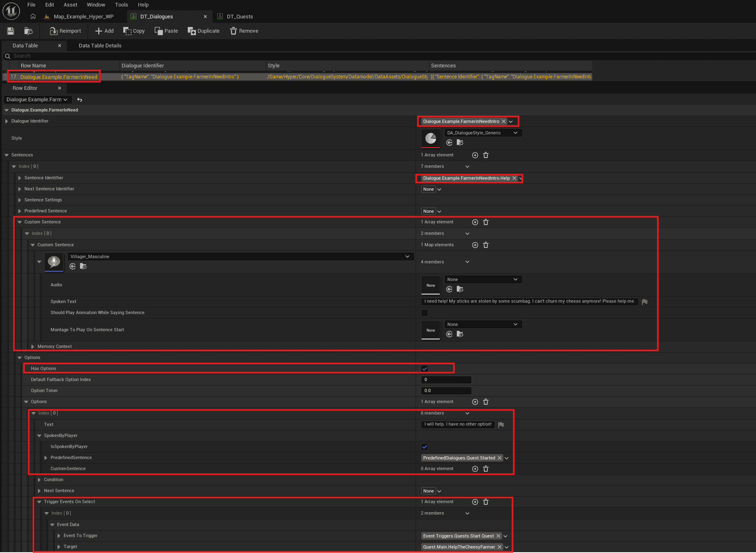Collapse Trigger Events On Select section
This screenshot has height=553, width=756.
(x=39, y=502)
